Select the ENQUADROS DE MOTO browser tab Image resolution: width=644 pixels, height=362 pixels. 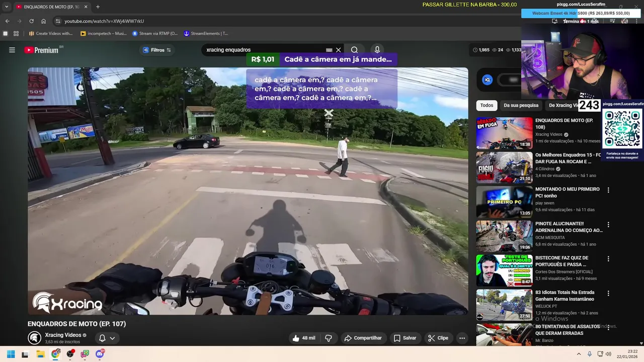point(51,7)
